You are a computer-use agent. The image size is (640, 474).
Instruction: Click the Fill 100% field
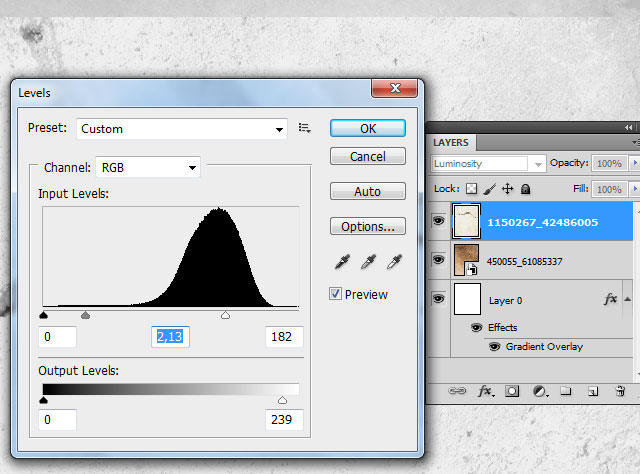tap(609, 189)
